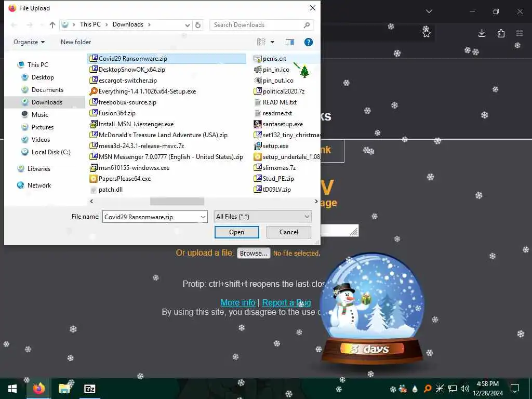Click the Up one level arrow
532x399 pixels.
[52, 25]
